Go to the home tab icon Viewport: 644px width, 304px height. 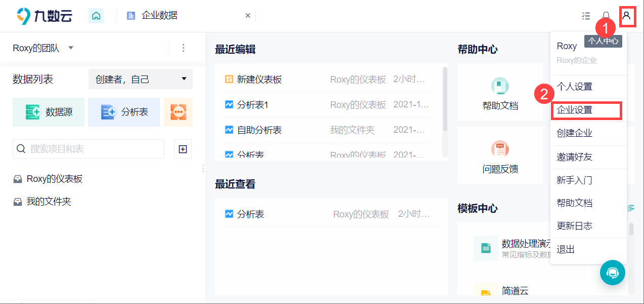pos(96,16)
